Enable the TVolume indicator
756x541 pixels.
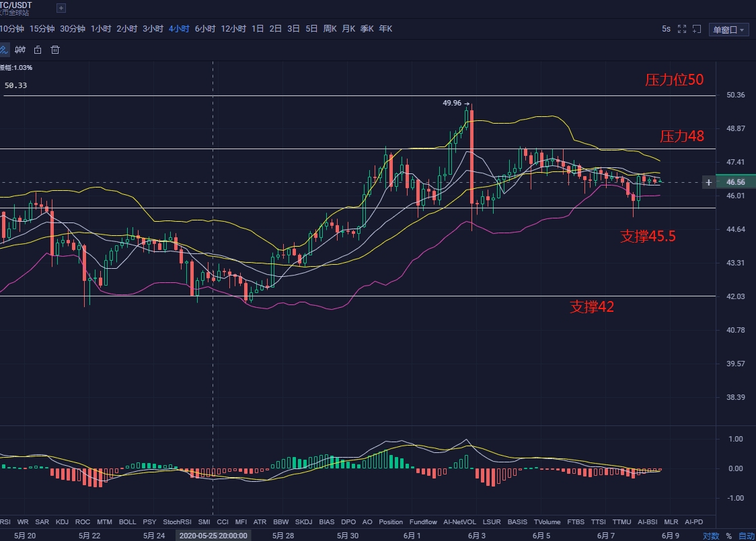pyautogui.click(x=547, y=522)
